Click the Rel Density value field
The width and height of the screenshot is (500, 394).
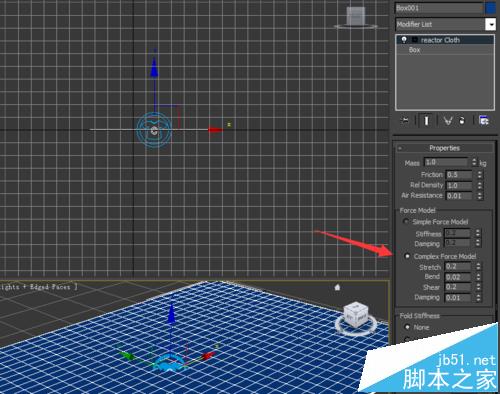point(459,185)
